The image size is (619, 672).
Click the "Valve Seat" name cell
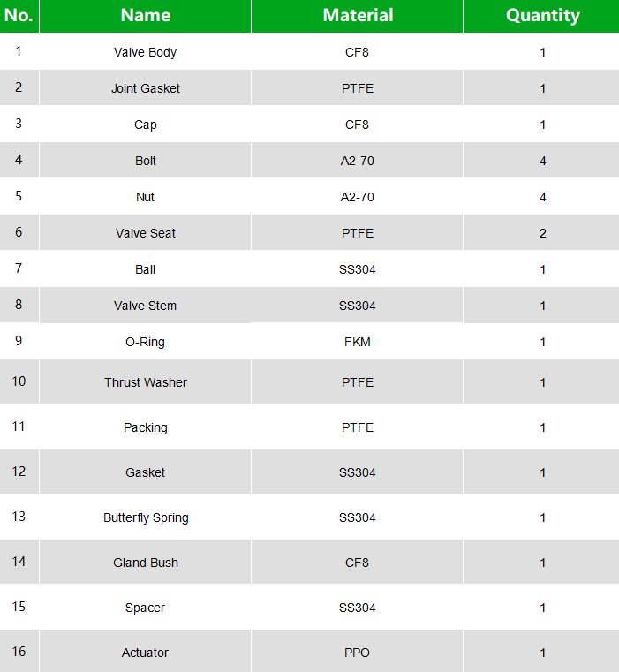[x=145, y=233]
